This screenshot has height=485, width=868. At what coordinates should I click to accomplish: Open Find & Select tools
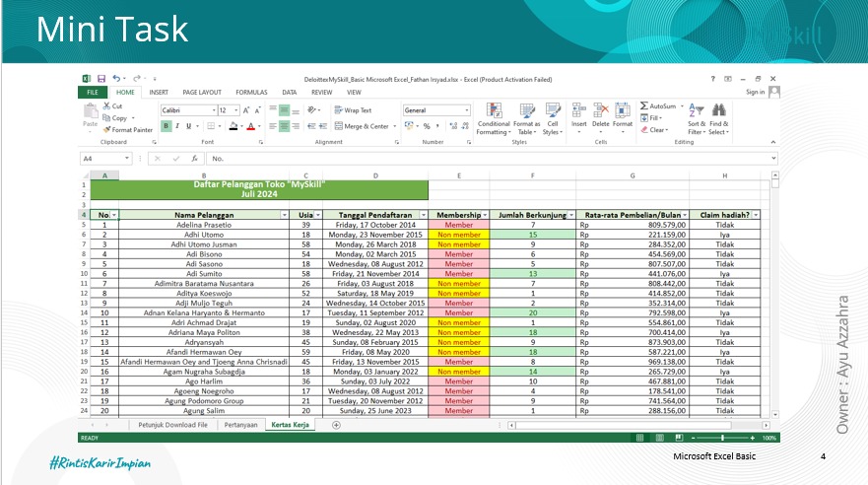[x=718, y=118]
